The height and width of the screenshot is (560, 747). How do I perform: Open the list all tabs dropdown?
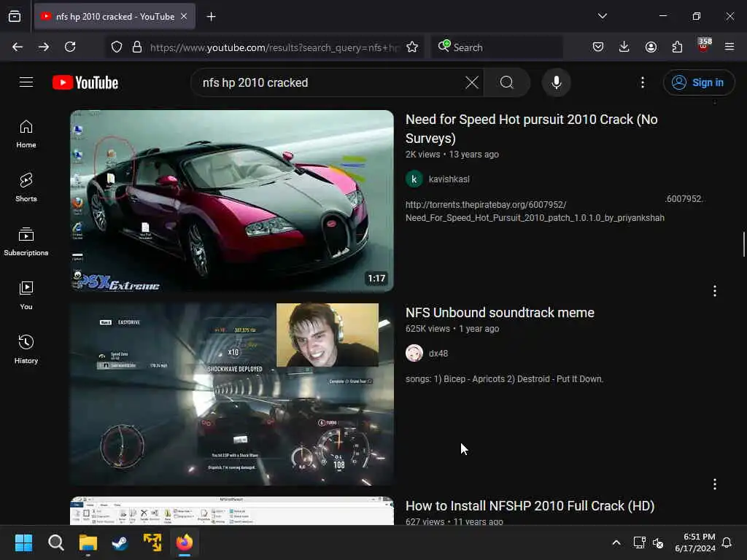[x=602, y=16]
